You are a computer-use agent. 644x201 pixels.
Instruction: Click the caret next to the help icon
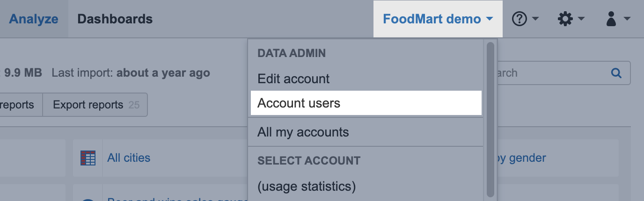click(535, 19)
